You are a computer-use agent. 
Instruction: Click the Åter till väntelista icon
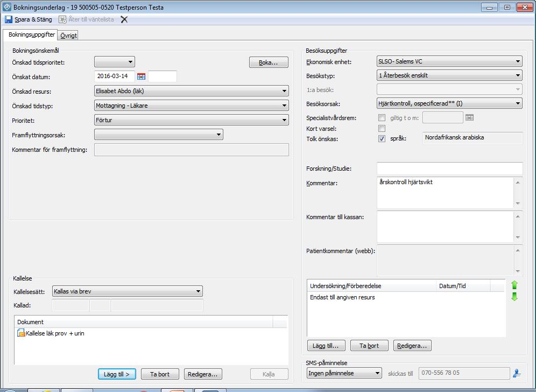click(x=62, y=19)
